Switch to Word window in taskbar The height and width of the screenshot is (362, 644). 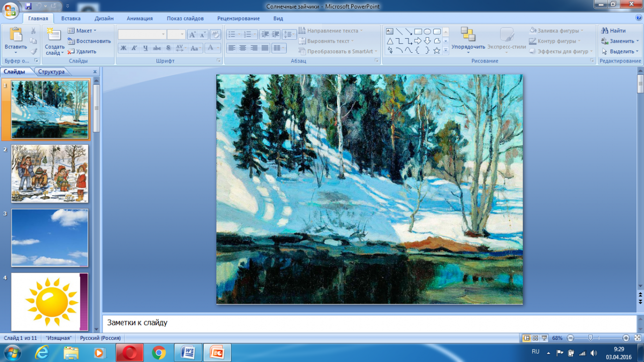click(x=189, y=353)
